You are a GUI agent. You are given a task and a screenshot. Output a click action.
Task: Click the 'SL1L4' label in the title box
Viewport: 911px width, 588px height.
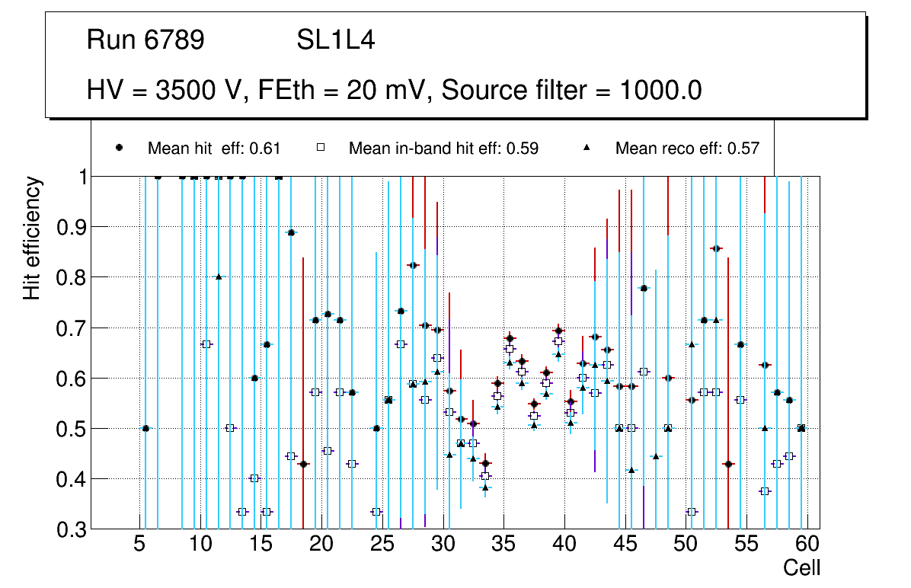coord(335,40)
